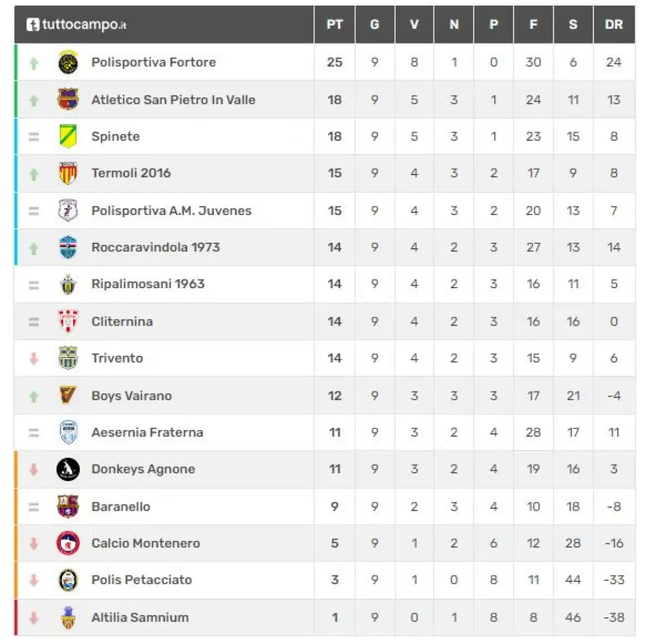
Task: Click the green up arrow beside Polisportiva Fortore
Action: tap(34, 63)
